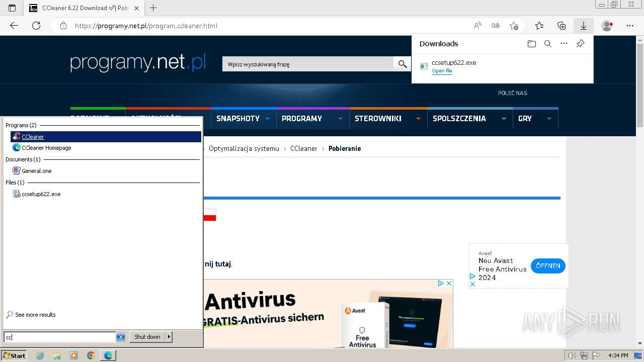Click the volume speaker tray icon
The height and width of the screenshot is (362, 644).
pos(572,355)
